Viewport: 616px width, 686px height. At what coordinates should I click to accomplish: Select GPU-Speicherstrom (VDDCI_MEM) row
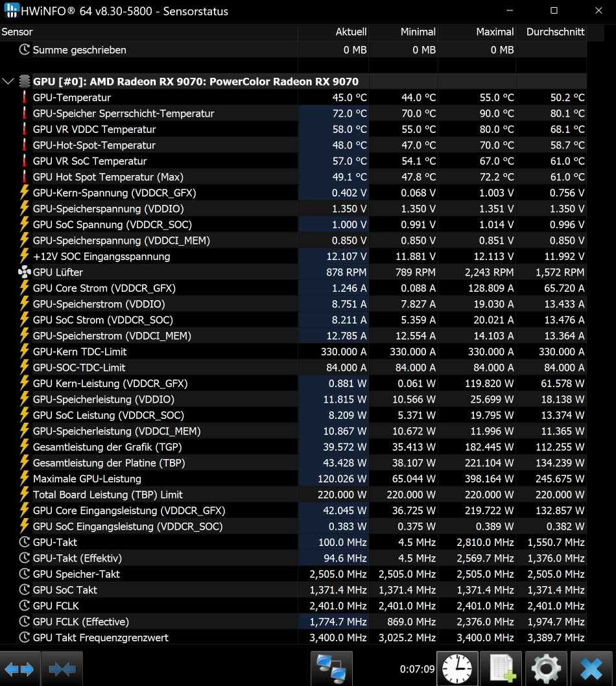coord(293,336)
